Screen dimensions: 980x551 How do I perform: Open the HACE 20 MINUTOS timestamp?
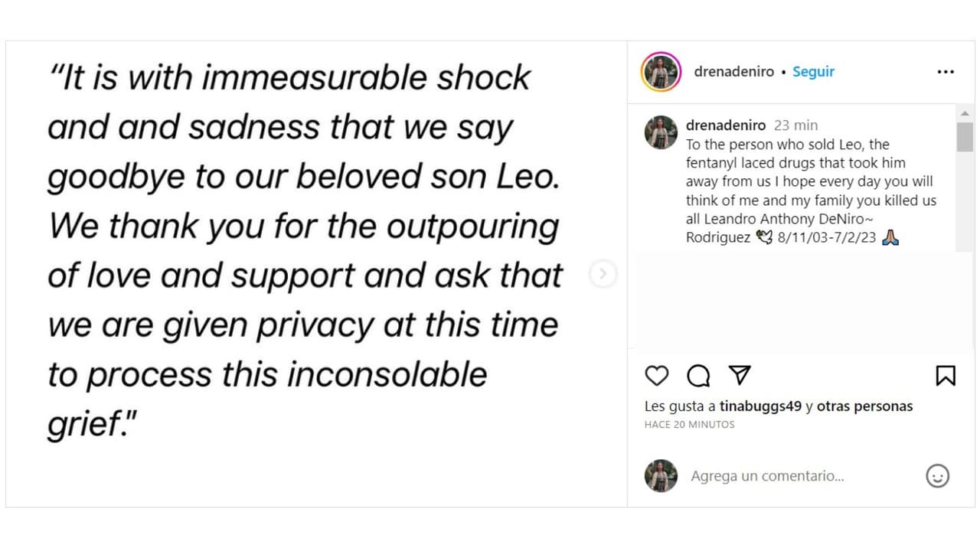689,424
